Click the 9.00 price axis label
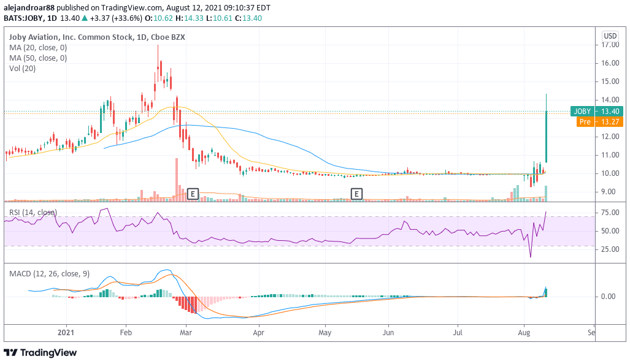The height and width of the screenshot is (364, 630). pyautogui.click(x=608, y=192)
